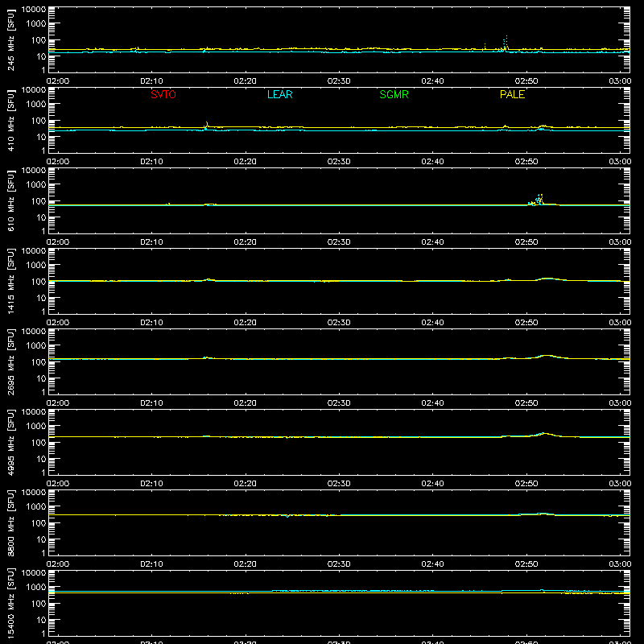Click the 410 MHz [SFU] axis title
The height and width of the screenshot is (644, 644).
click(x=10, y=121)
